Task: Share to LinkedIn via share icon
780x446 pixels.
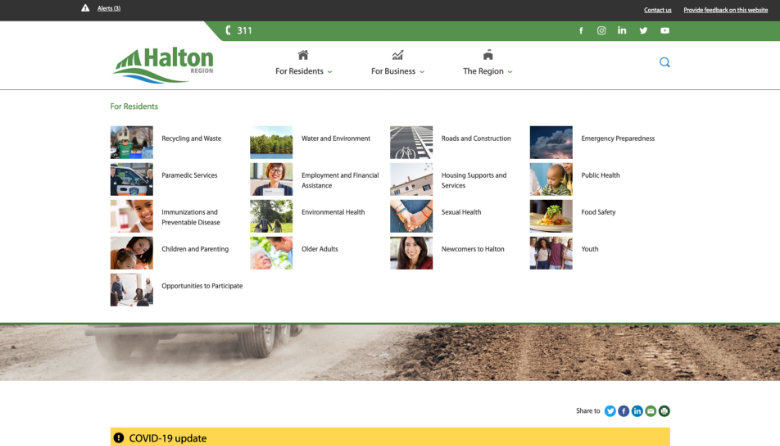Action: pos(637,411)
